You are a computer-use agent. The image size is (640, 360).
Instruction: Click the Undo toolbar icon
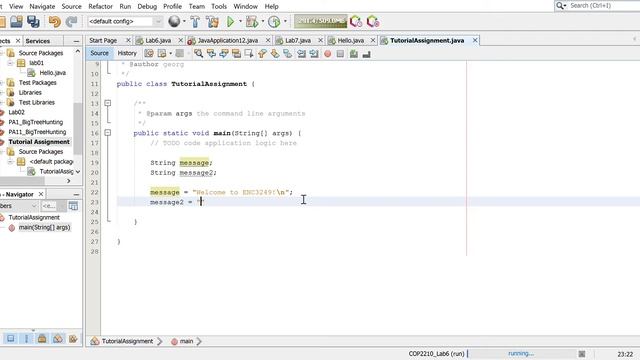[x=54, y=22]
